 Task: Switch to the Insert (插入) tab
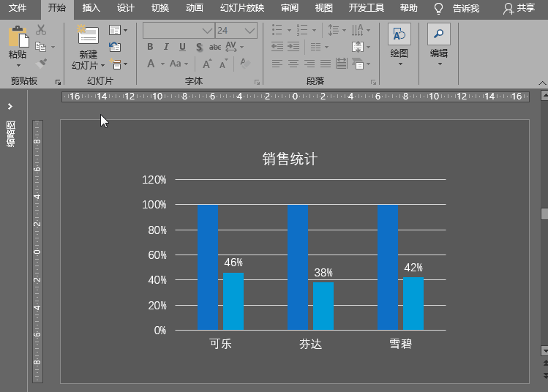(x=91, y=8)
